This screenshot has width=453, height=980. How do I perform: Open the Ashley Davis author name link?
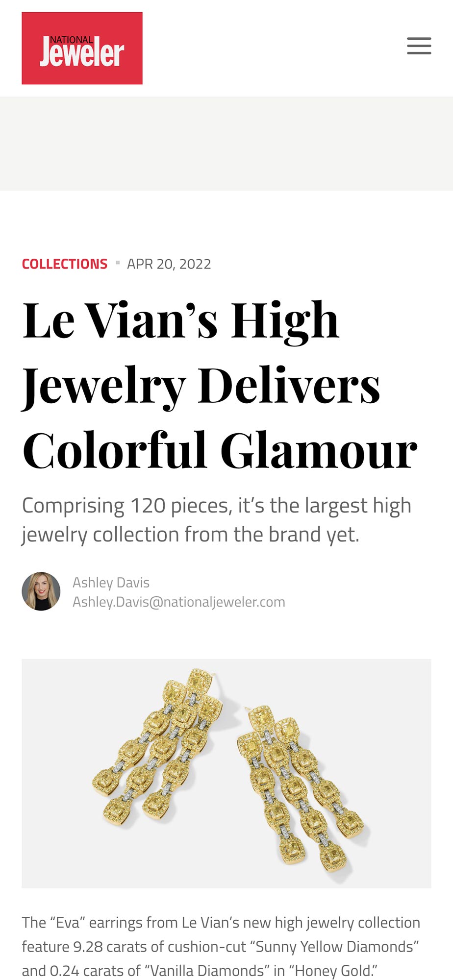point(111,583)
